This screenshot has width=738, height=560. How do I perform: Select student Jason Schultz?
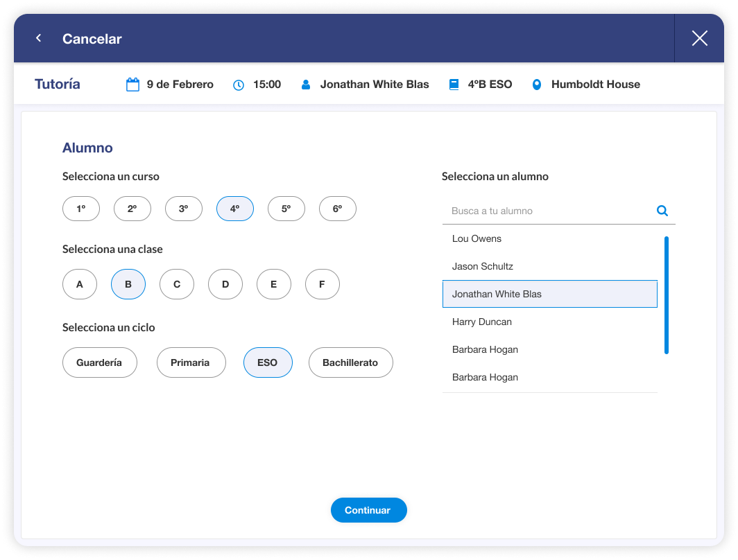pos(550,266)
